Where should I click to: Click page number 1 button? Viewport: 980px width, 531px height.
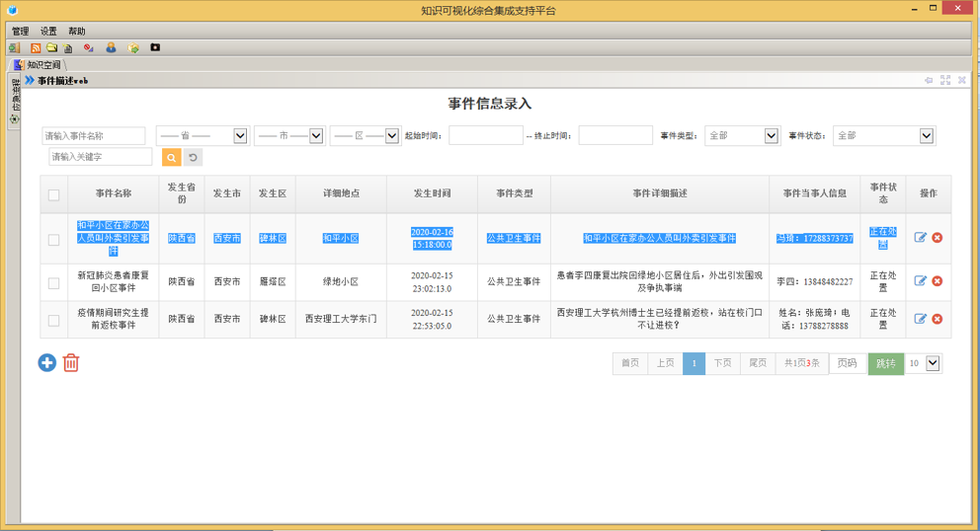[x=694, y=363]
